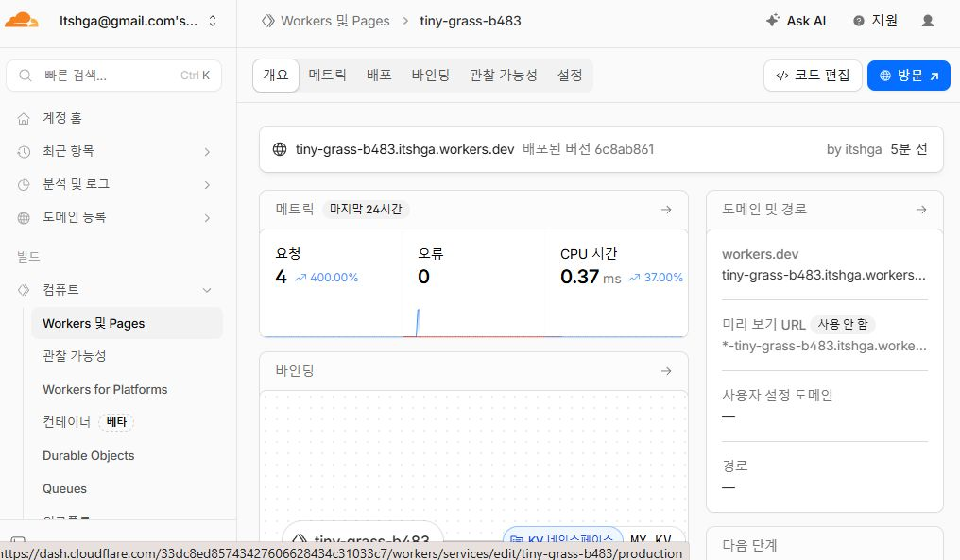Click the clock icon beside 최근 항목
Image resolution: width=960 pixels, height=560 pixels.
24,152
